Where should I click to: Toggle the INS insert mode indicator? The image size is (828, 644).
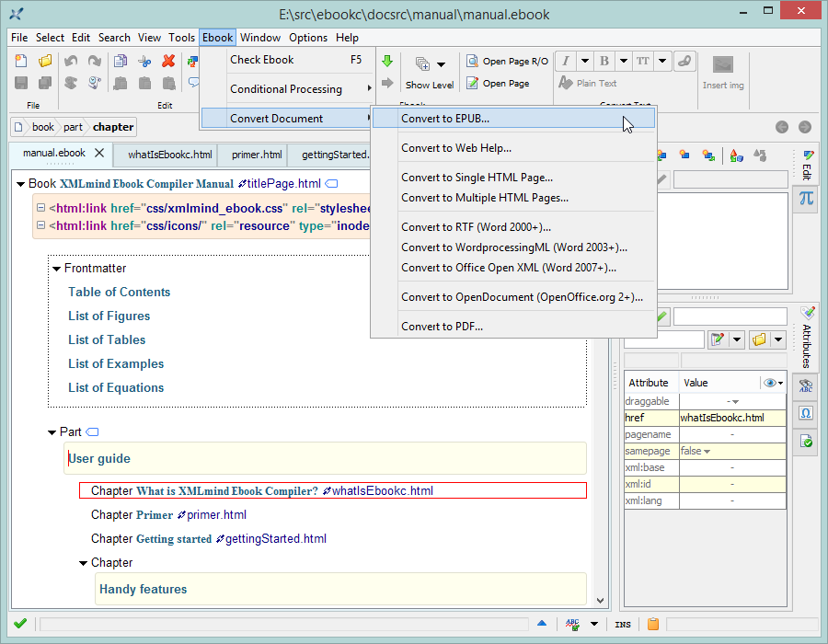(623, 625)
